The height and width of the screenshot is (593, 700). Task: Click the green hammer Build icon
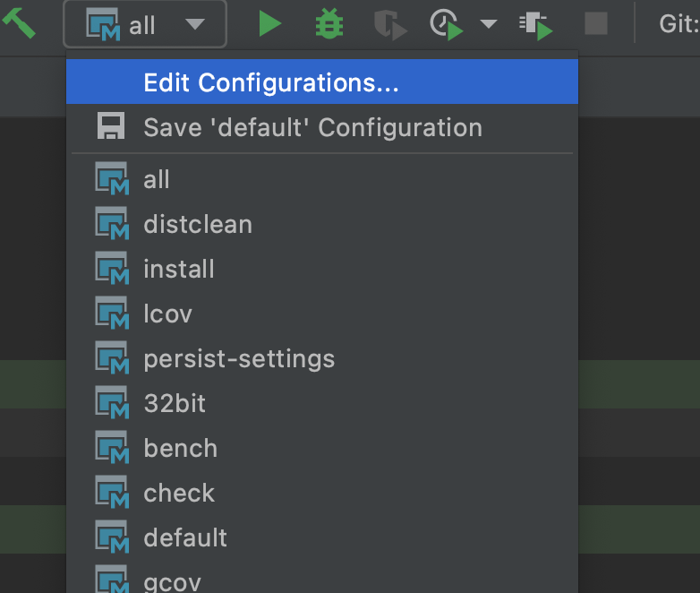point(20,23)
